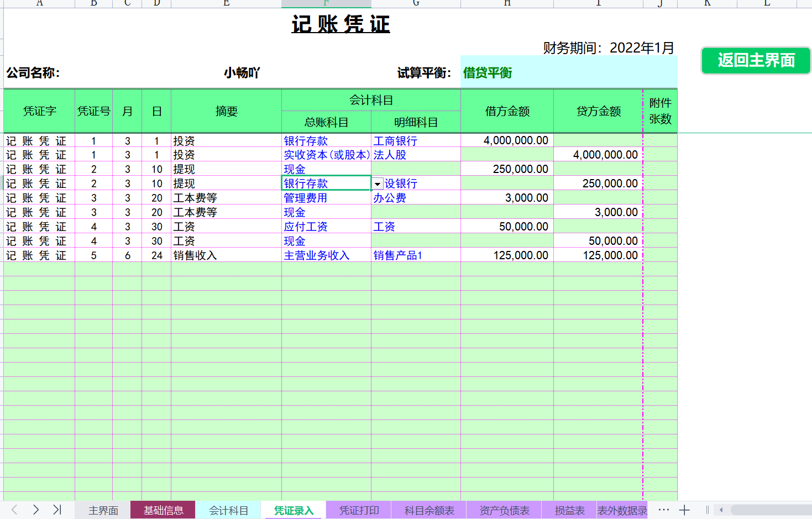
Task: Click the green 返回主界面 button
Action: (x=756, y=61)
